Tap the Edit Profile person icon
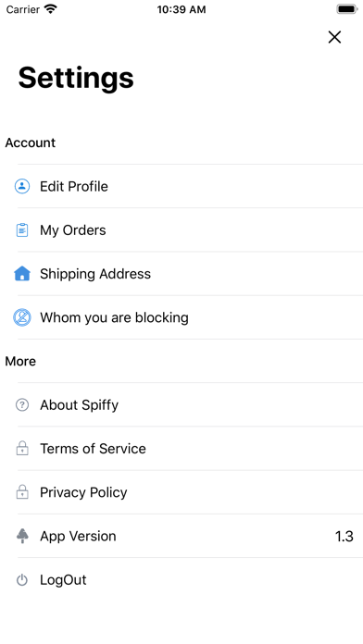The width and height of the screenshot is (363, 644). [x=22, y=186]
